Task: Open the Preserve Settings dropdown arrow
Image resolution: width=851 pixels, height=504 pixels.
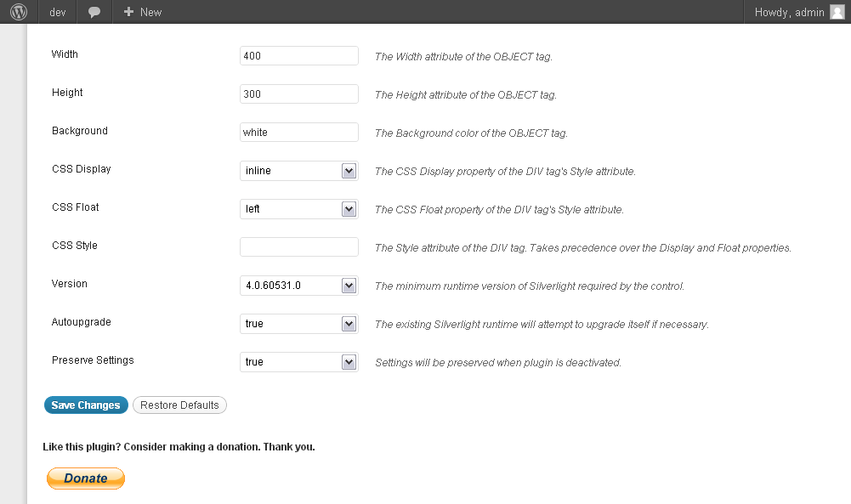Action: point(349,362)
